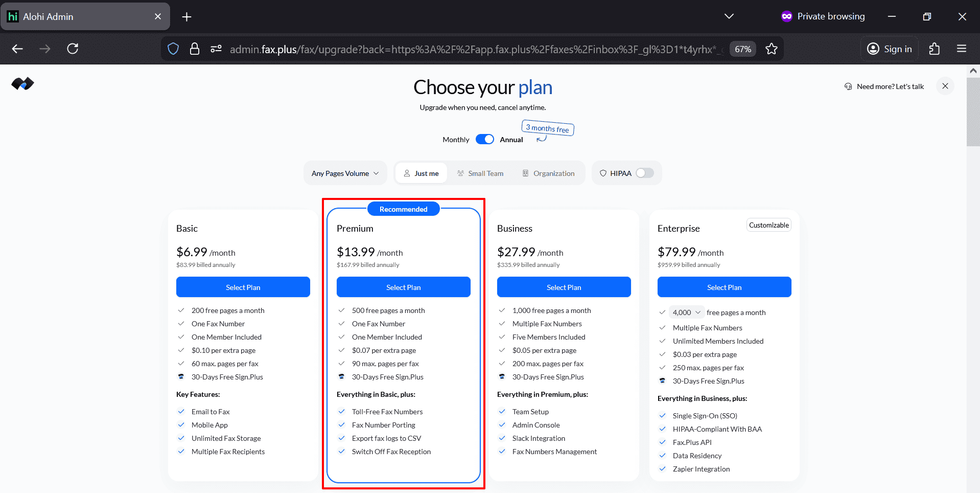
Task: Switch to Organization tab
Action: pyautogui.click(x=548, y=173)
